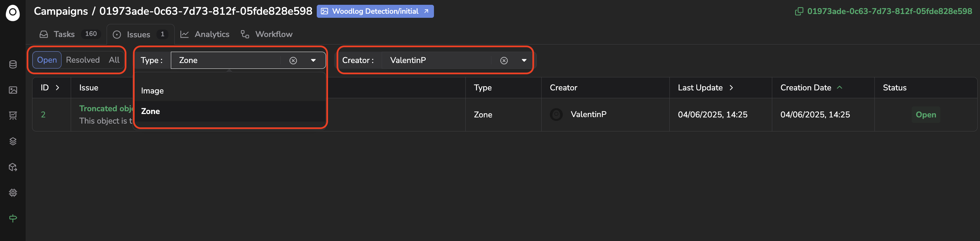Click Tasks count badge 160
980x241 pixels.
[91, 34]
